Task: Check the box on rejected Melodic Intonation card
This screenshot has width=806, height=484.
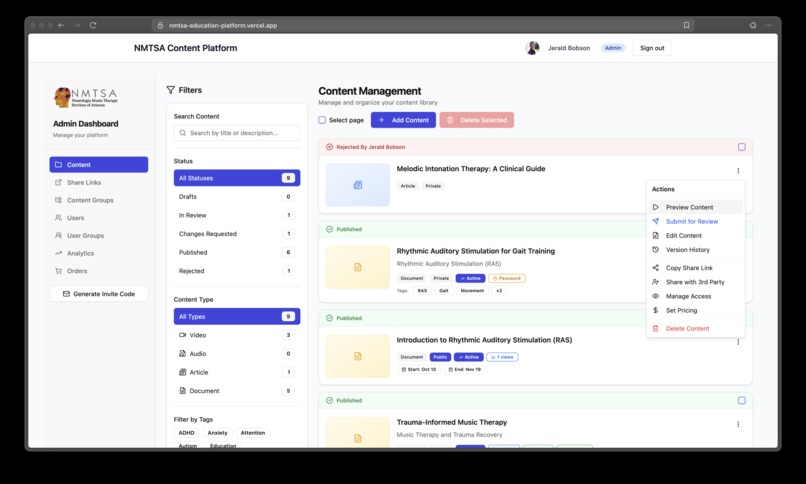Action: [742, 147]
